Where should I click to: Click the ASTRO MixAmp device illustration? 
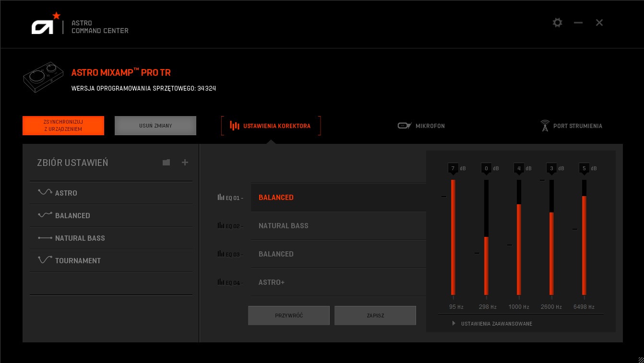(x=43, y=77)
